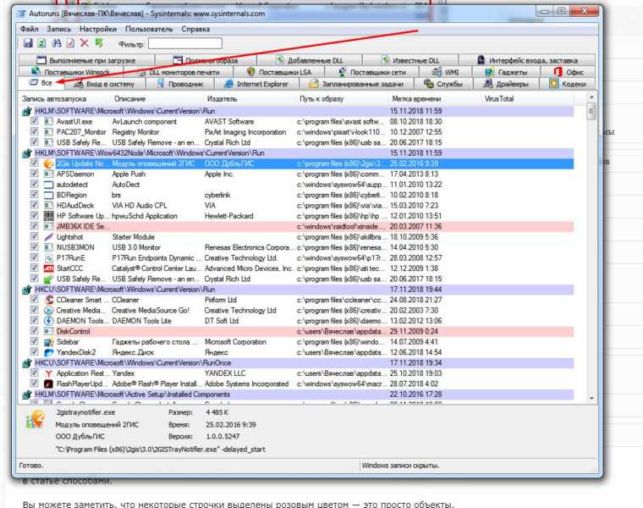The image size is (643, 508).
Task: Click the Properties toolbar icon
Action: click(71, 43)
